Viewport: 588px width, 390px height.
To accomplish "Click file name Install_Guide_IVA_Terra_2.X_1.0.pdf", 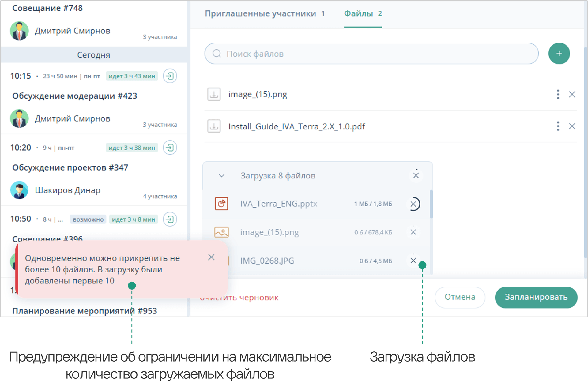I will click(x=297, y=126).
